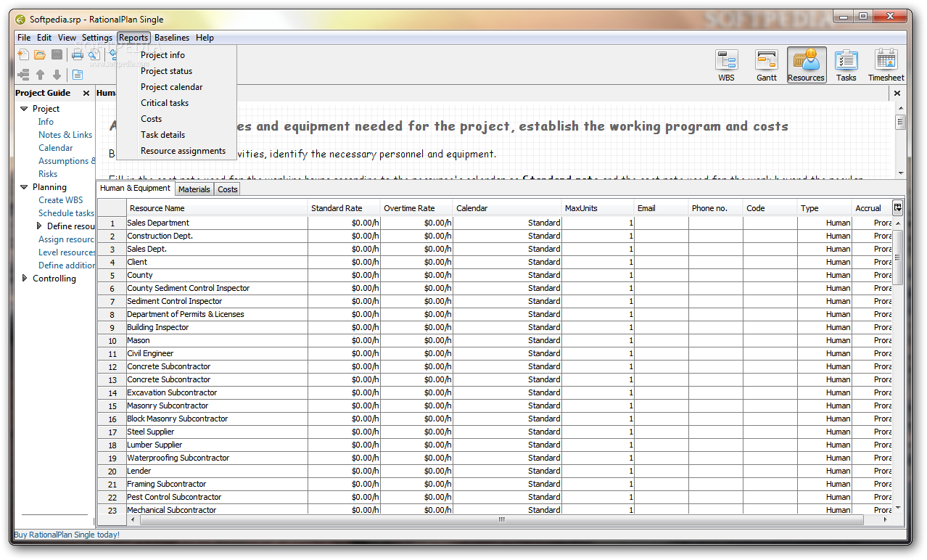Open Create WBS planning step

(x=61, y=200)
